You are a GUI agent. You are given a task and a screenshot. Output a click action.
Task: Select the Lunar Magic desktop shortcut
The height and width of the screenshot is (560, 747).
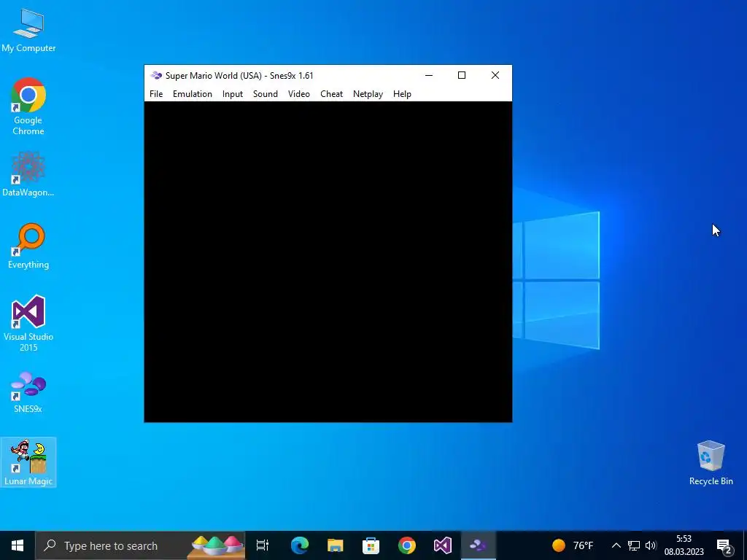(28, 462)
